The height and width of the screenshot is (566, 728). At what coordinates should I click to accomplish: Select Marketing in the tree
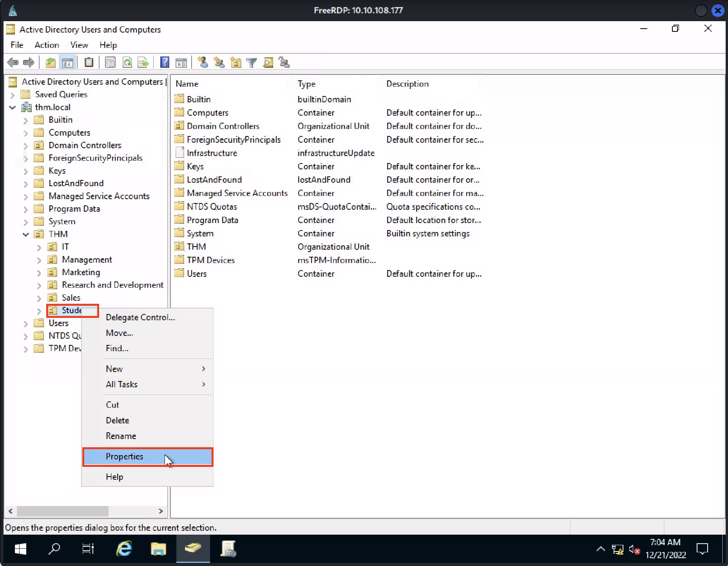pos(81,272)
